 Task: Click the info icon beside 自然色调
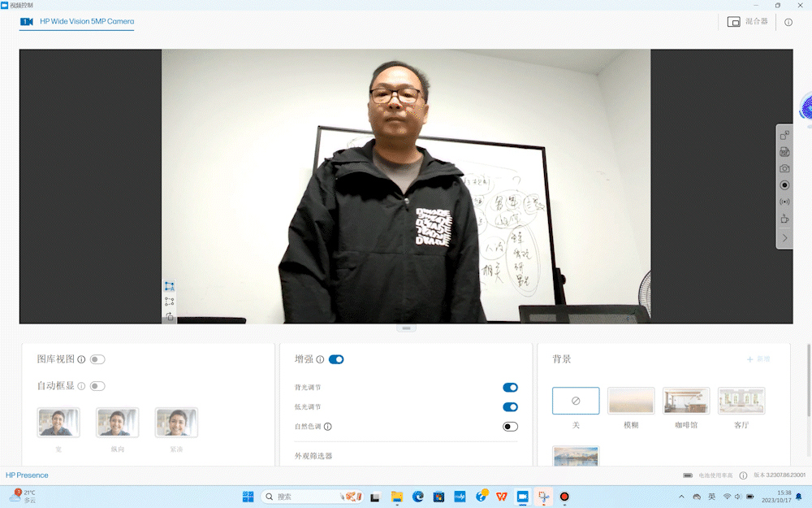[x=328, y=427]
